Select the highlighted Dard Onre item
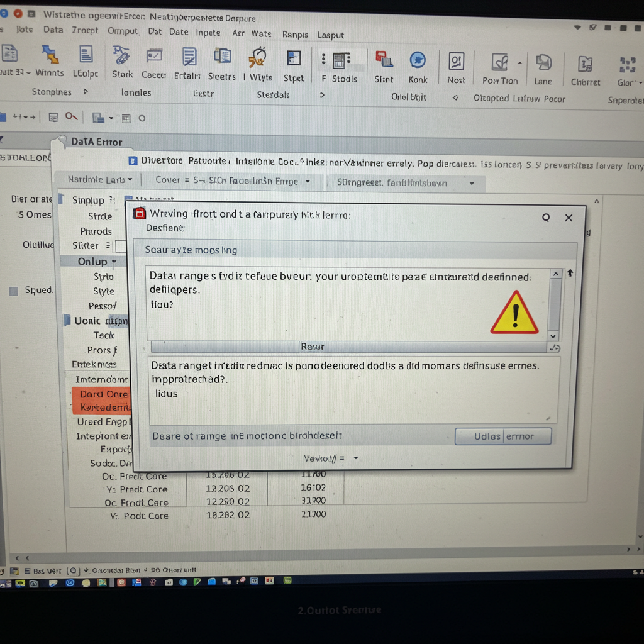This screenshot has width=644, height=644. [102, 394]
